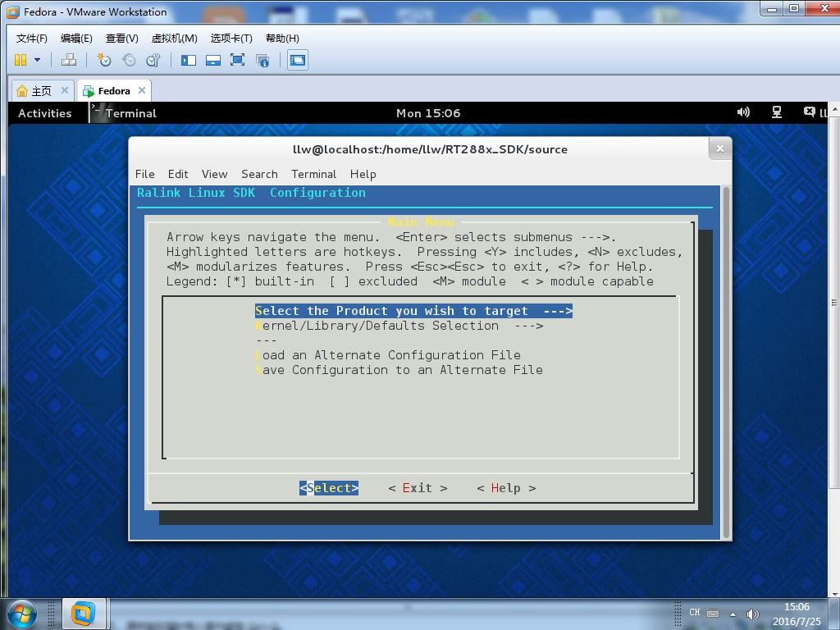This screenshot has height=630, width=840.
Task: Click the Mon 15:06 clock
Action: pyautogui.click(x=428, y=113)
